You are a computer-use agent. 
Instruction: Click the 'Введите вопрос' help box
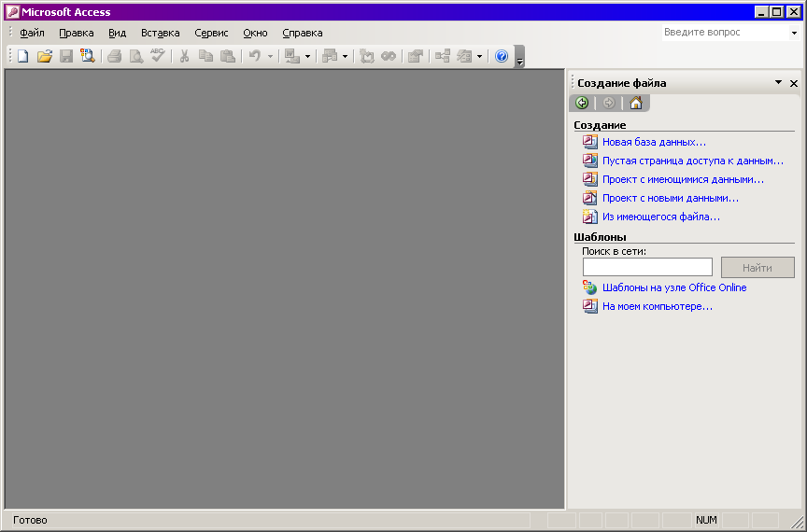pos(725,33)
